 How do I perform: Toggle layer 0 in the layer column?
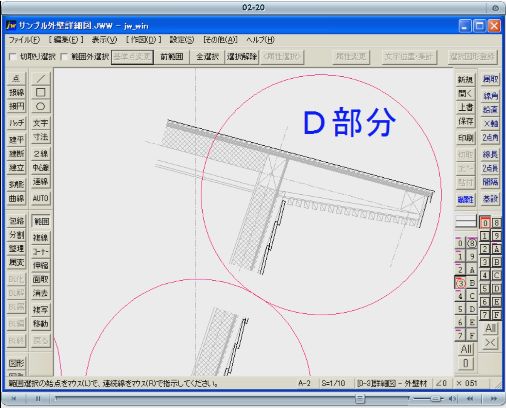[460, 243]
